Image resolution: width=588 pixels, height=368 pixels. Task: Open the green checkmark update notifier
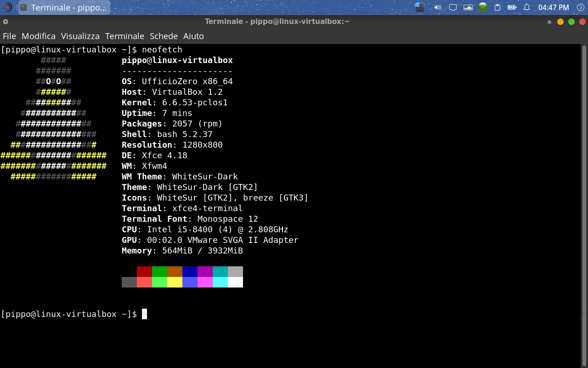[x=483, y=7]
